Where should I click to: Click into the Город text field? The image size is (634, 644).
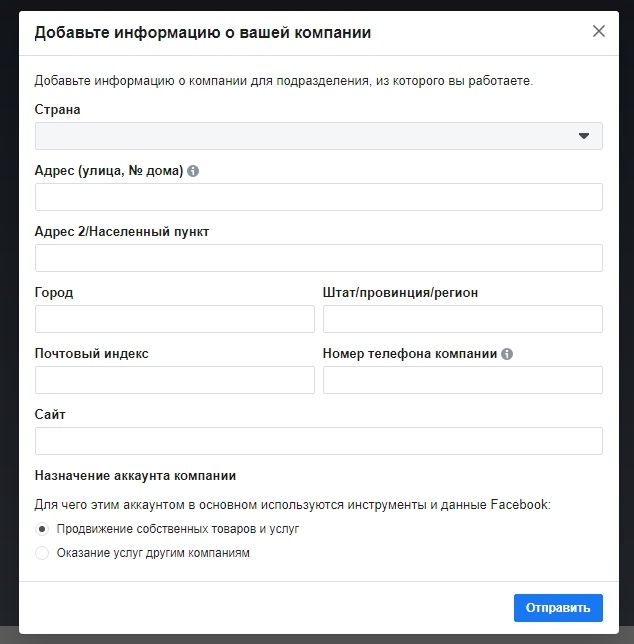coord(175,319)
